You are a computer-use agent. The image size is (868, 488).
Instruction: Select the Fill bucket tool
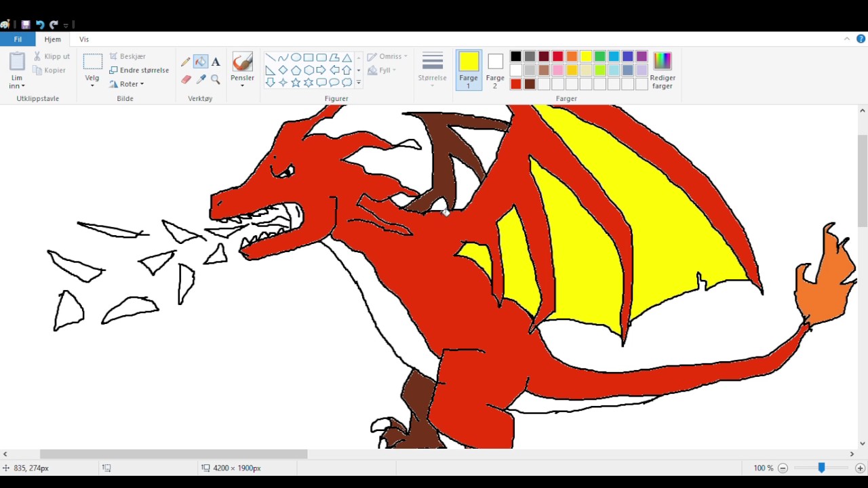pyautogui.click(x=201, y=62)
